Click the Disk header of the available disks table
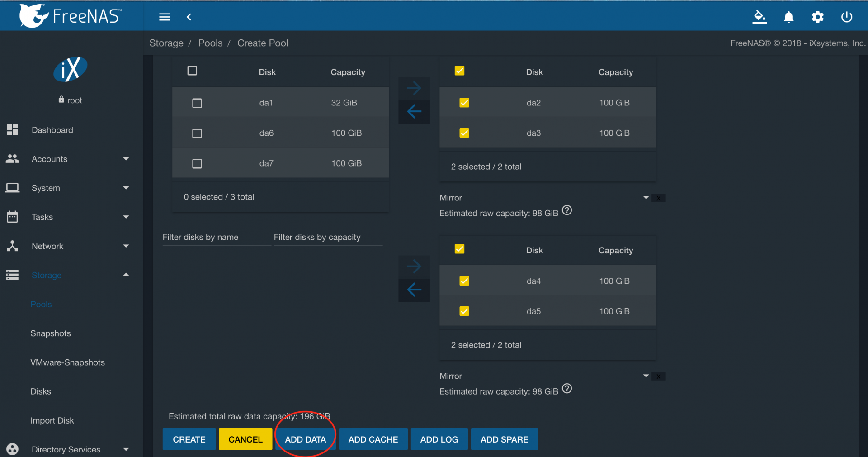868x457 pixels. coord(267,72)
